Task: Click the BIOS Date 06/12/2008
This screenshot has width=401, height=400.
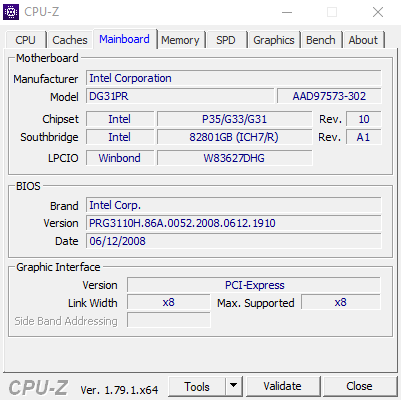Action: (234, 241)
